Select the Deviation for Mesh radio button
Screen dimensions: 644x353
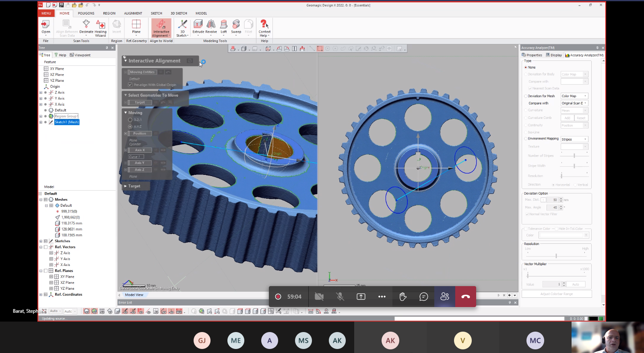tap(526, 96)
